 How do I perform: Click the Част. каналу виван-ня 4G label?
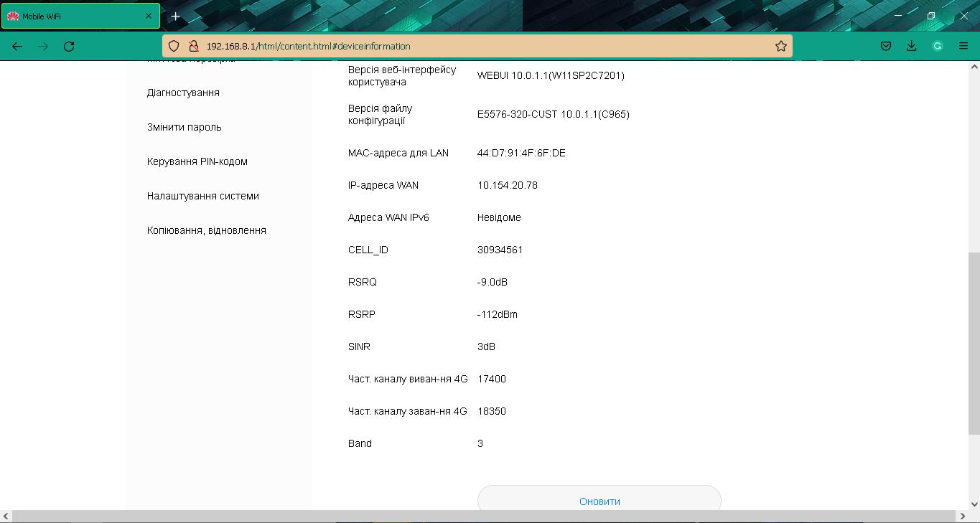click(x=408, y=379)
